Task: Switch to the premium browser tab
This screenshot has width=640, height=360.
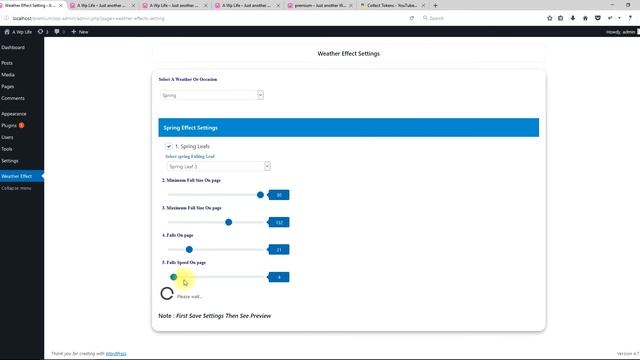Action: [320, 5]
